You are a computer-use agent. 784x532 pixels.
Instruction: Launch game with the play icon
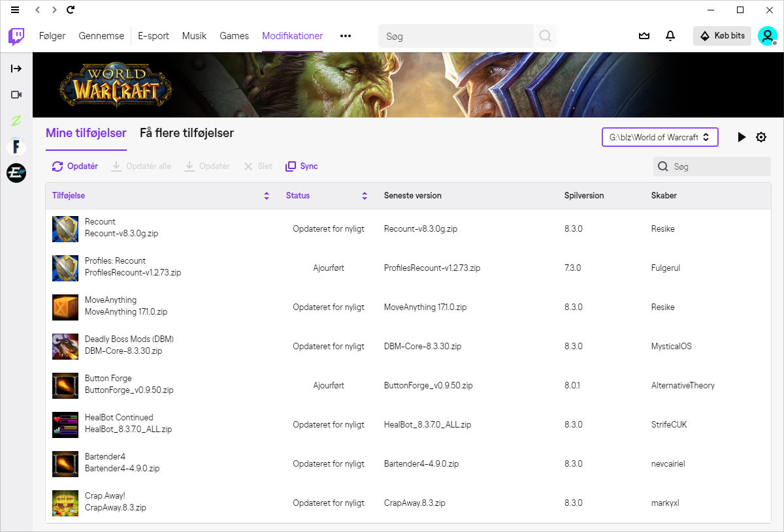coord(742,137)
